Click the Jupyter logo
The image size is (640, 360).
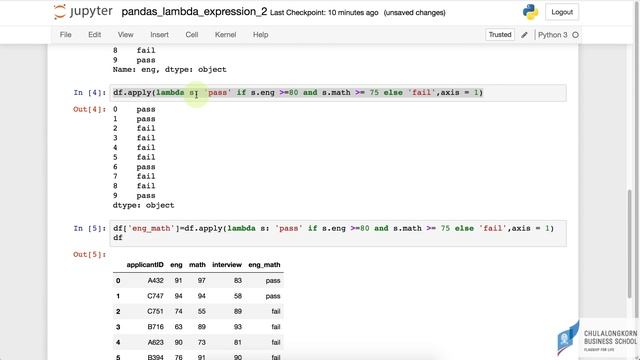pos(83,12)
